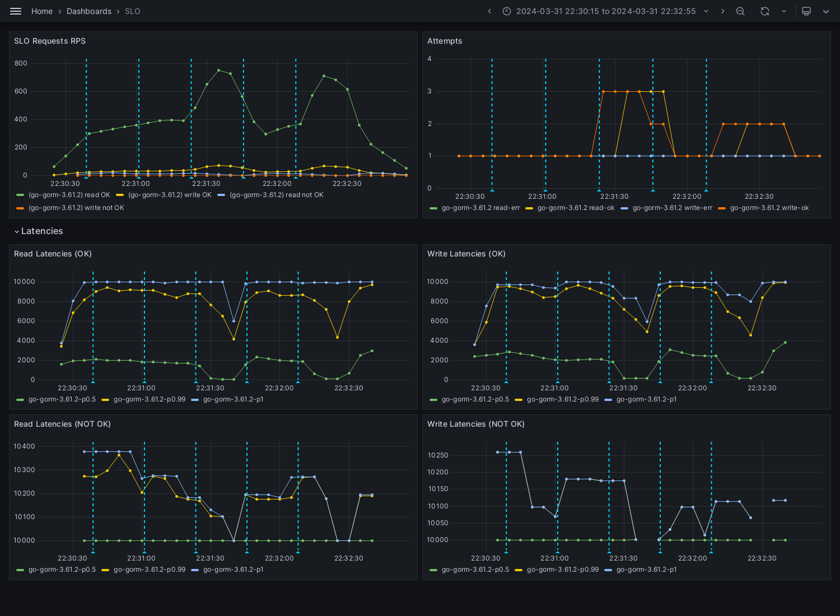Toggle (go-gorm-3.61.2) read OK series
840x616 pixels.
tap(69, 195)
